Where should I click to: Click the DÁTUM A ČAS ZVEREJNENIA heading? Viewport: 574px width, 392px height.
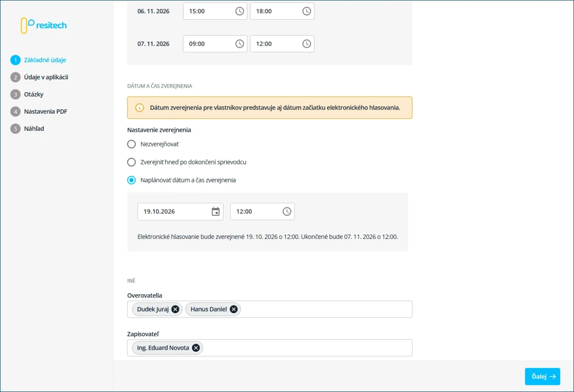(160, 86)
